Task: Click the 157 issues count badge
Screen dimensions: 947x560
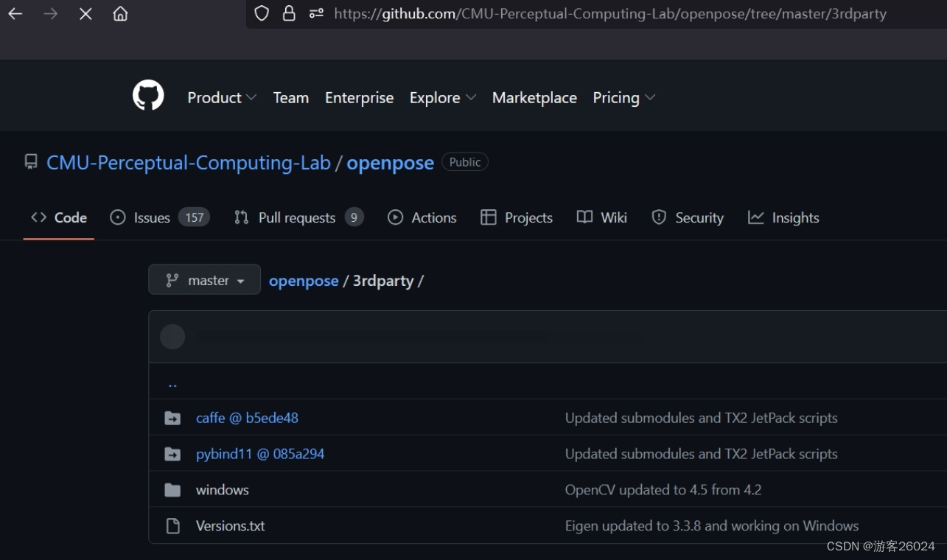Action: click(x=194, y=217)
